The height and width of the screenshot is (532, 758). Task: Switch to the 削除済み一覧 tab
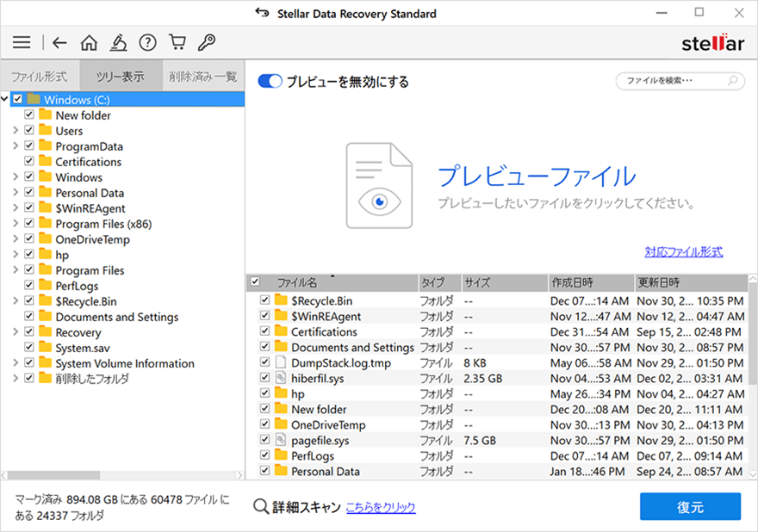[x=203, y=77]
